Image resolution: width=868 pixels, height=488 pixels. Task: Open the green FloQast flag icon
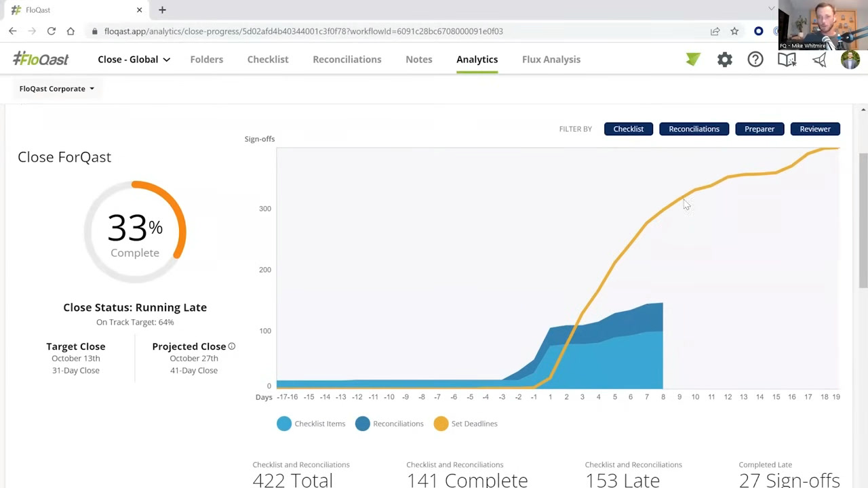pos(693,60)
